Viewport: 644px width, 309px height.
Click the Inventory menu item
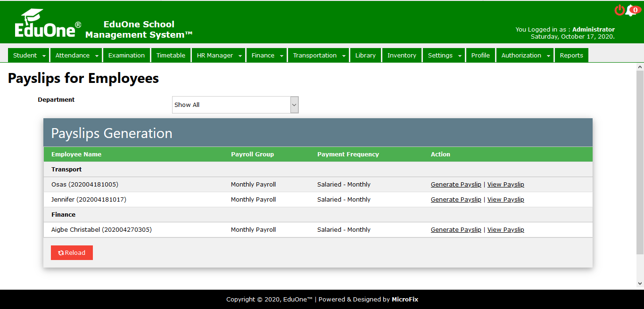[x=402, y=56]
